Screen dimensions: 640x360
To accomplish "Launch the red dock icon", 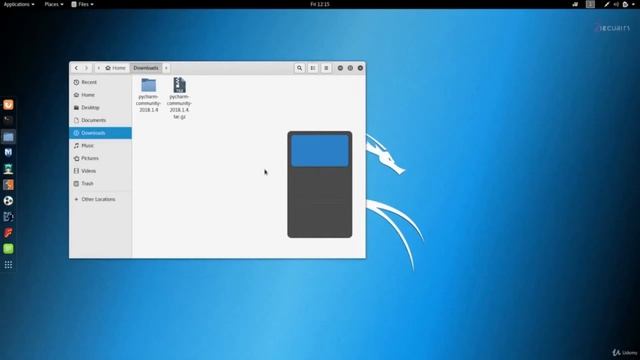I will pos(8,233).
